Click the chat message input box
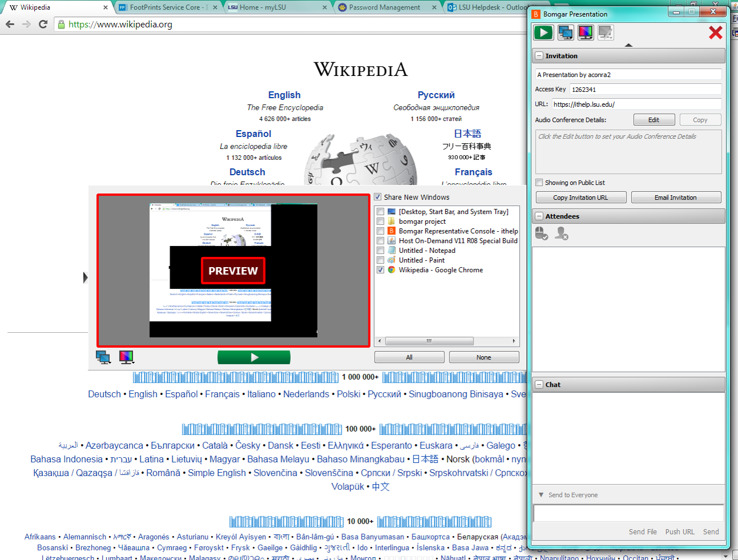The height and width of the screenshot is (560, 738). click(628, 513)
